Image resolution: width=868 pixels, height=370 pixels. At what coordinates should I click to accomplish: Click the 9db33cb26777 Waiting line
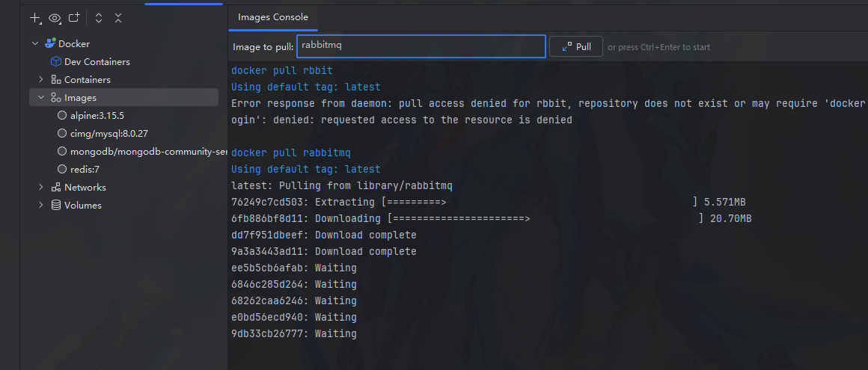click(294, 333)
